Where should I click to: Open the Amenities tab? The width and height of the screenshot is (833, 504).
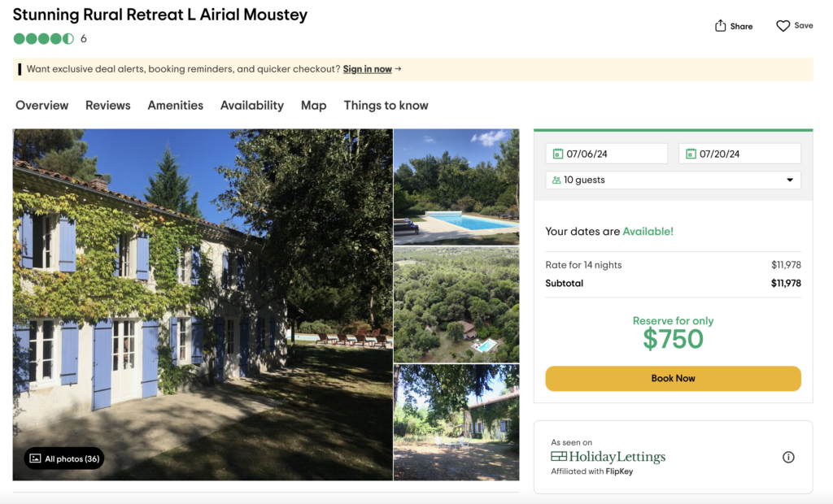click(x=175, y=105)
